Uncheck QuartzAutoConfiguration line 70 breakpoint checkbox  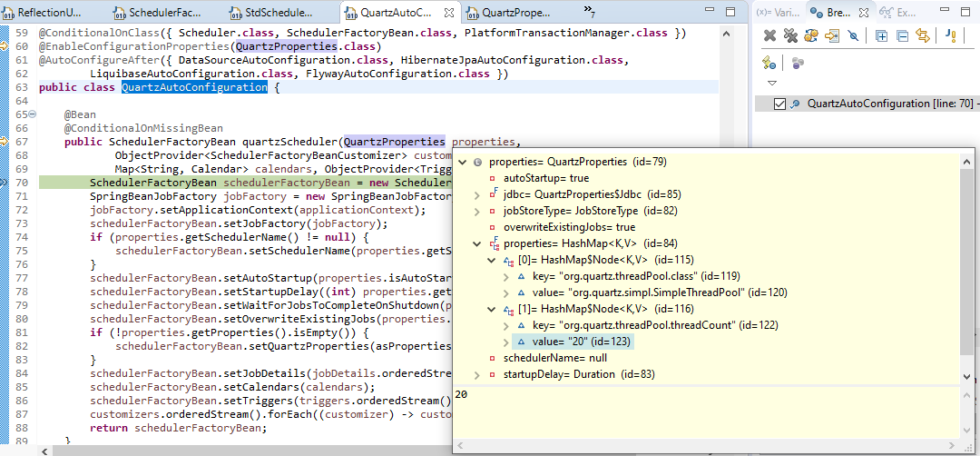(x=779, y=104)
